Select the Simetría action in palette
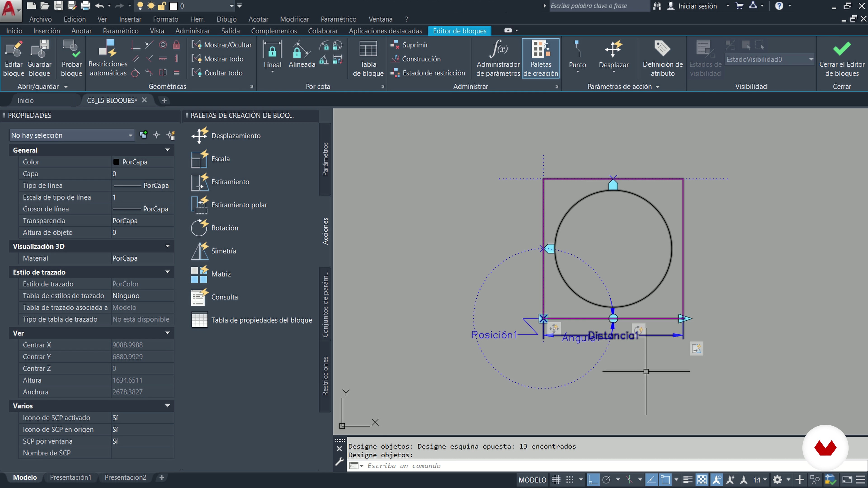868x488 pixels. coord(214,251)
